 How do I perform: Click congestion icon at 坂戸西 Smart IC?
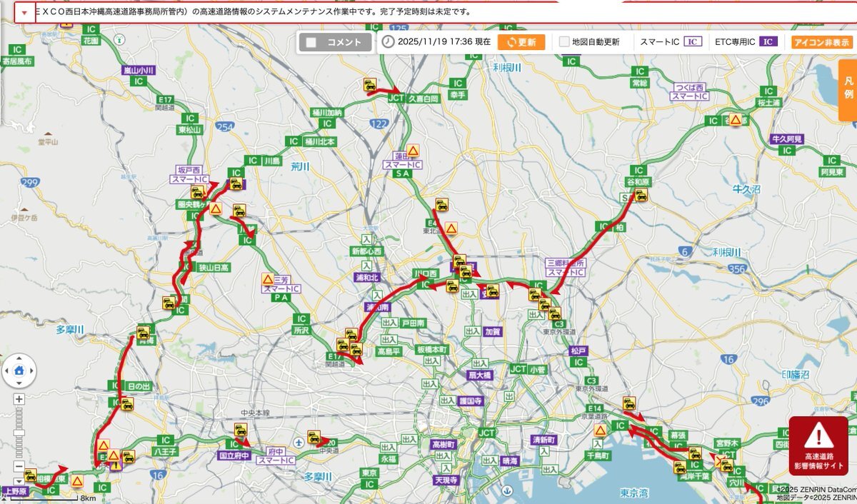coord(198,192)
